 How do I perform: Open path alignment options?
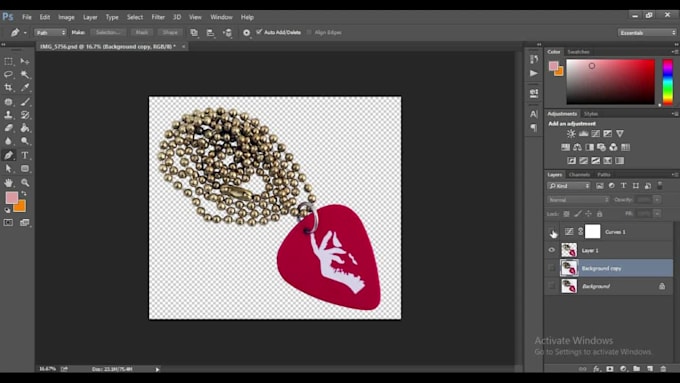(210, 33)
